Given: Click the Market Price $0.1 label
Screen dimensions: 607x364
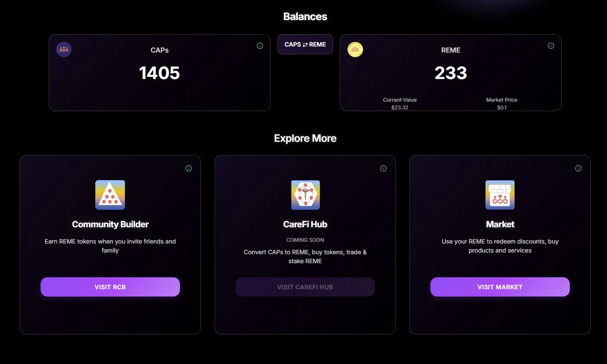Looking at the screenshot, I should 502,104.
